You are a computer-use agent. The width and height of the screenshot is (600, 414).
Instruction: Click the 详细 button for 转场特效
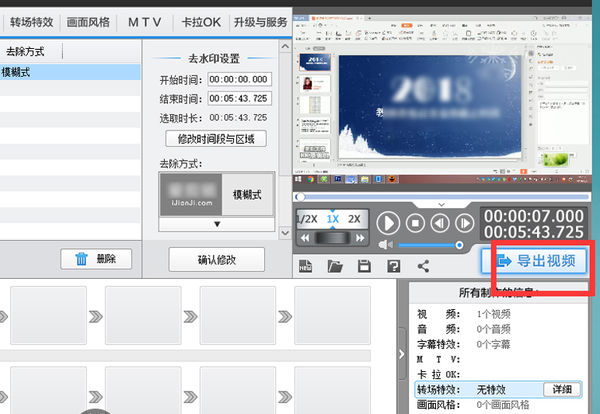(562, 390)
